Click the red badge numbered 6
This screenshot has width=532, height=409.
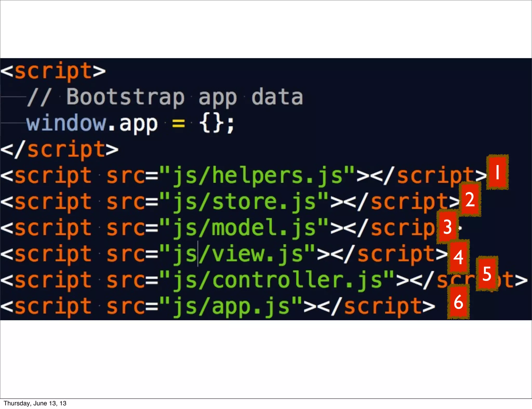[458, 302]
